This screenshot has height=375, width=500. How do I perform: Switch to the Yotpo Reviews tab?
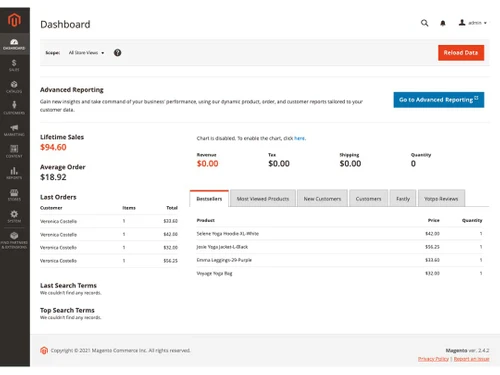441,199
